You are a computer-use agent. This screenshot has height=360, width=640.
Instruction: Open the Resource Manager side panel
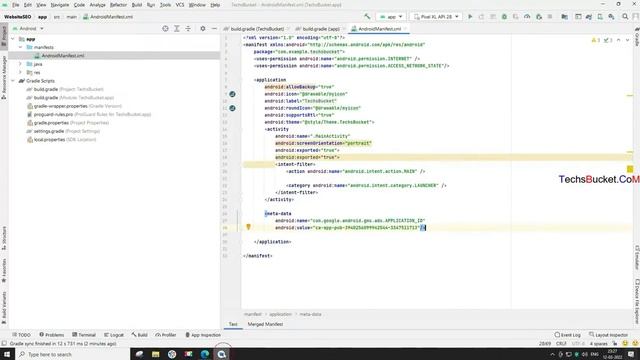tap(4, 78)
